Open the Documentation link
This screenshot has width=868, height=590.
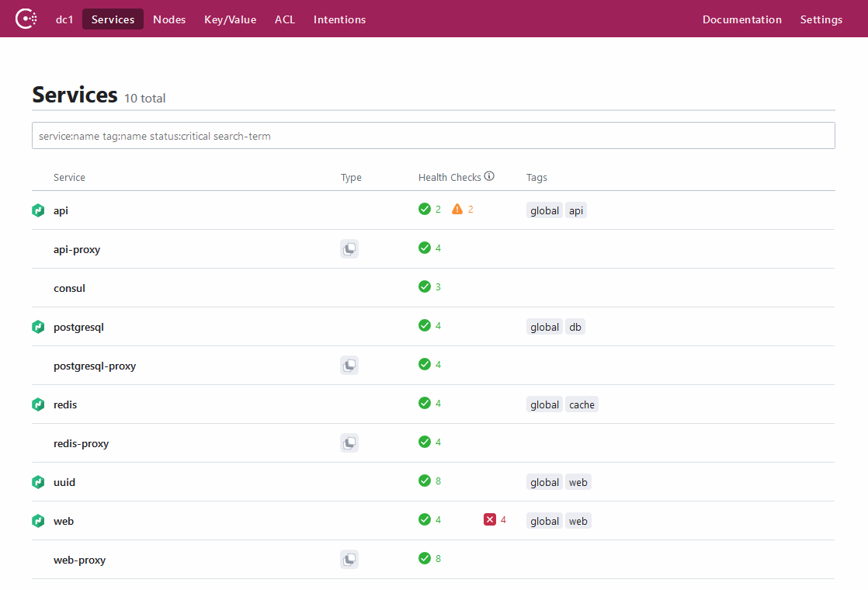[741, 19]
